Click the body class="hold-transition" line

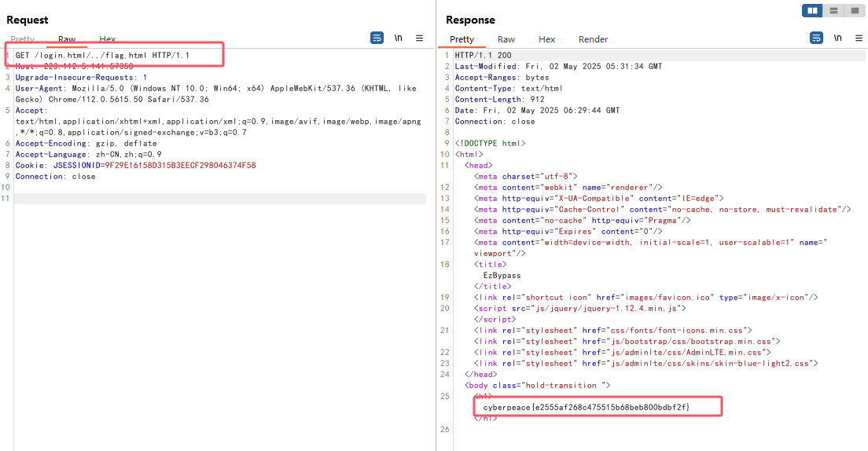538,385
